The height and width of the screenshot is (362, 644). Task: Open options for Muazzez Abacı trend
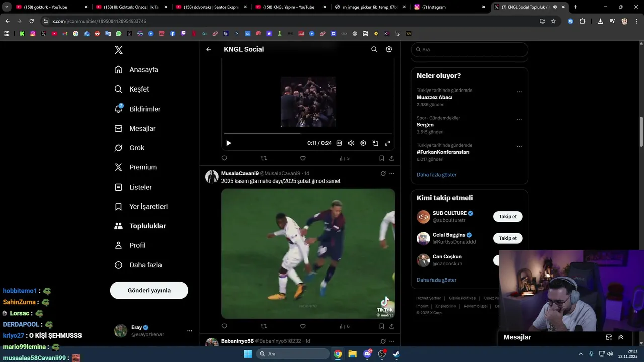(x=519, y=92)
